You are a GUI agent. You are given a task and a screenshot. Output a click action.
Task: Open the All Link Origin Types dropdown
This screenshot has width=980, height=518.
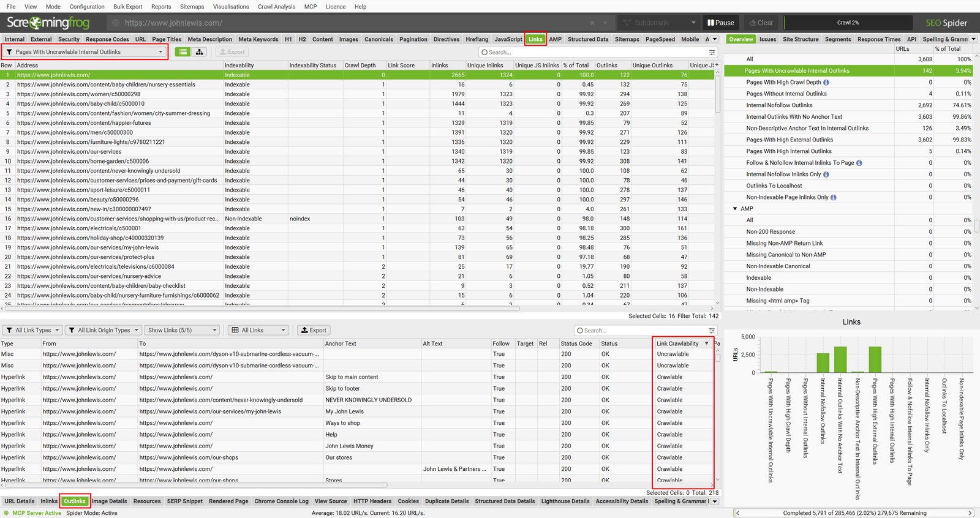[103, 330]
